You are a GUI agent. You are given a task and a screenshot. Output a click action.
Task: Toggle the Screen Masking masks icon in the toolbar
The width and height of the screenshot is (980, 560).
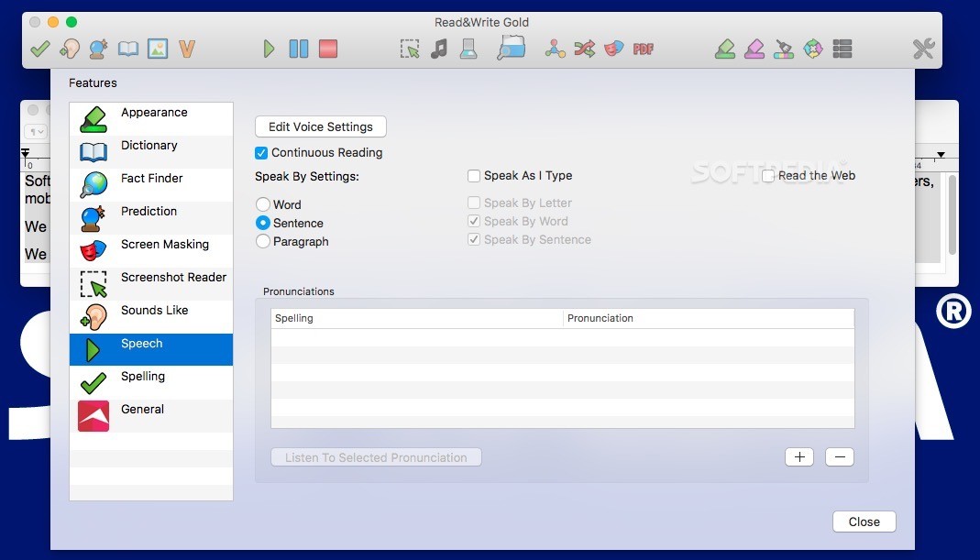tap(613, 49)
